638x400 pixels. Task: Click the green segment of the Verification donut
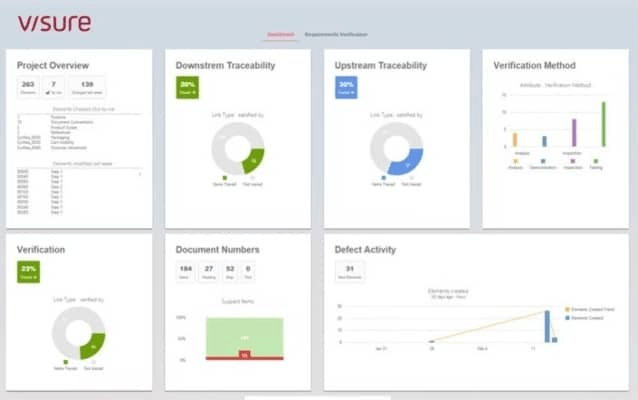[94, 346]
